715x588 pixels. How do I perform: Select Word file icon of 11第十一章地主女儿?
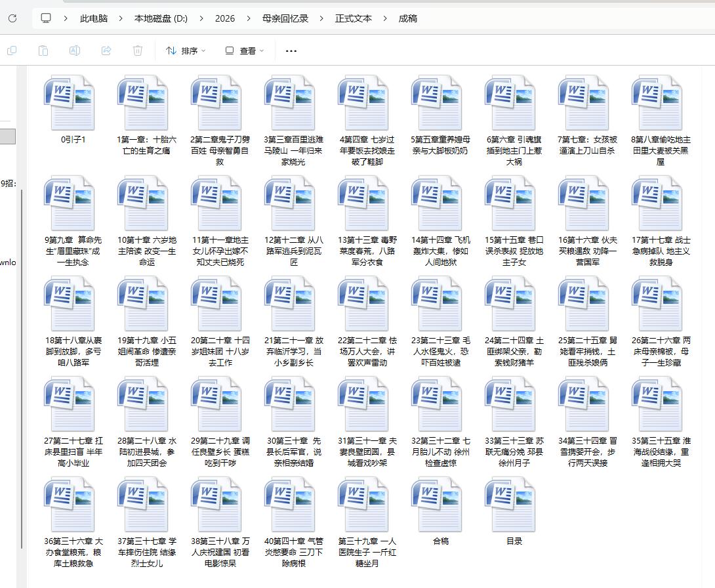pos(216,203)
